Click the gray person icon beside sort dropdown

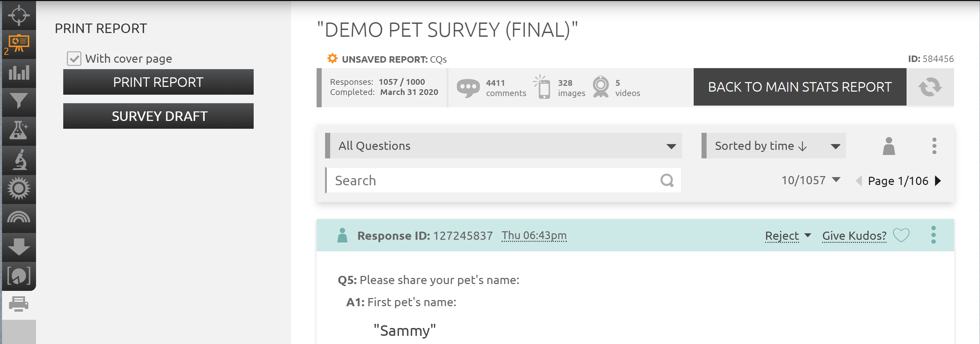coord(888,146)
